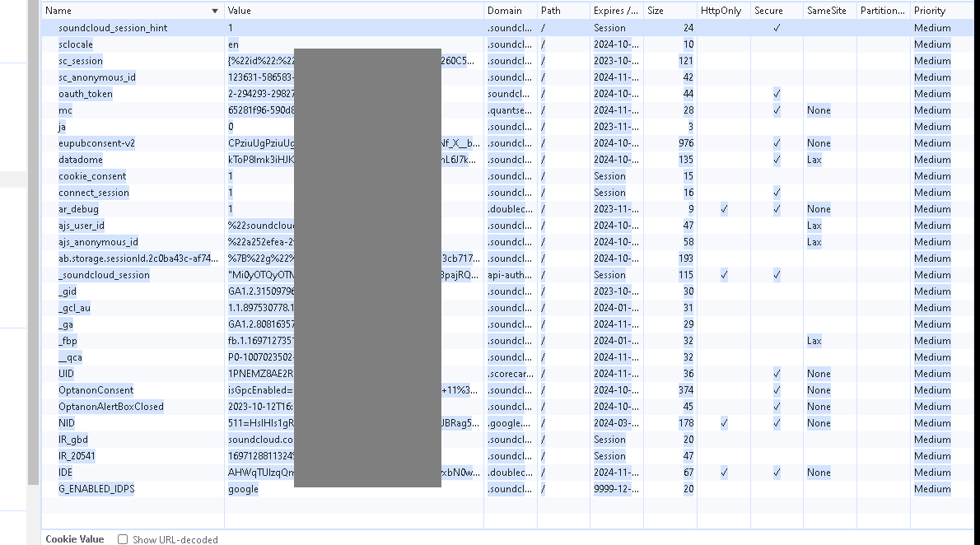
Task: Click the Cookie Value label
Action: 74,538
